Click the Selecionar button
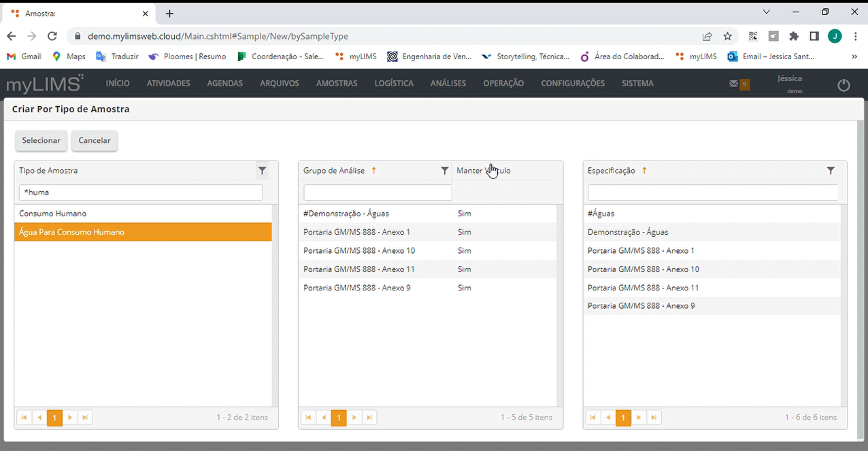The width and height of the screenshot is (868, 451). pyautogui.click(x=41, y=140)
